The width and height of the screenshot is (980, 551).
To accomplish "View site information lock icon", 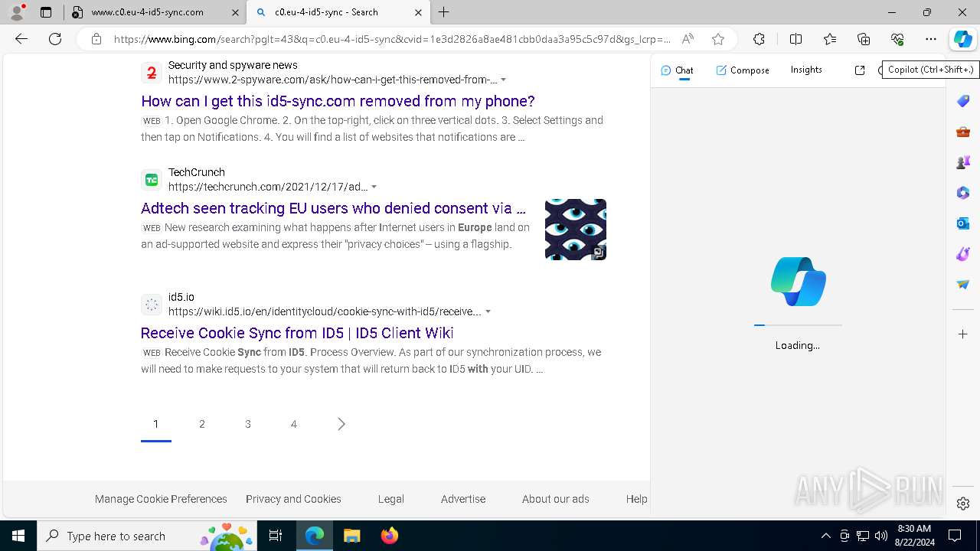I will click(x=96, y=39).
